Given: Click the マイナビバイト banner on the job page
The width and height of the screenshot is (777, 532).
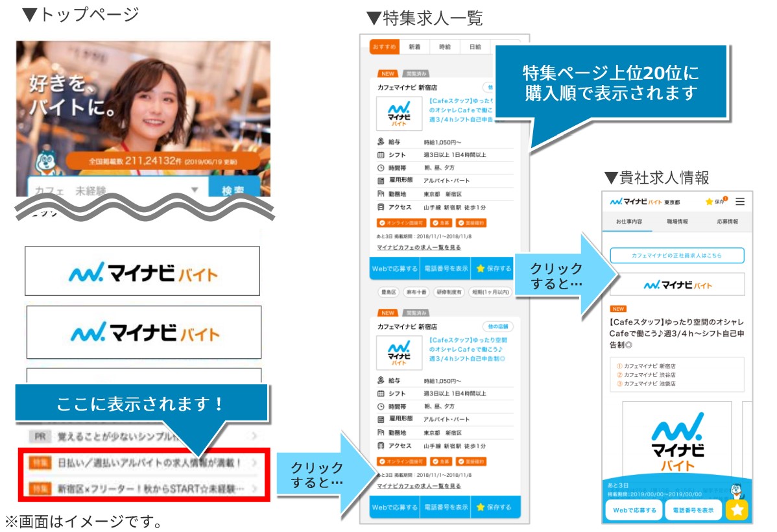Looking at the screenshot, I should (677, 285).
